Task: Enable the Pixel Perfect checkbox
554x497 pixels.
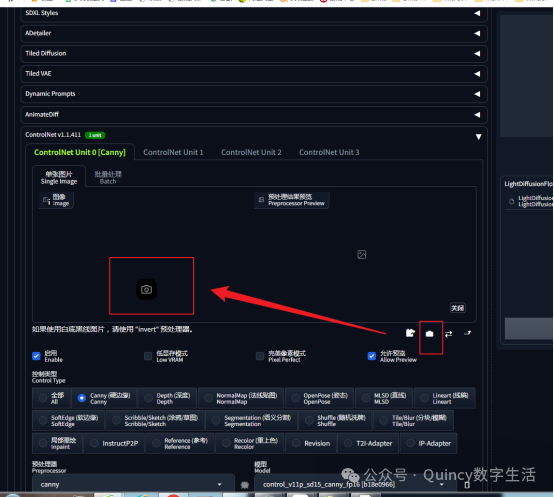Action: point(260,356)
